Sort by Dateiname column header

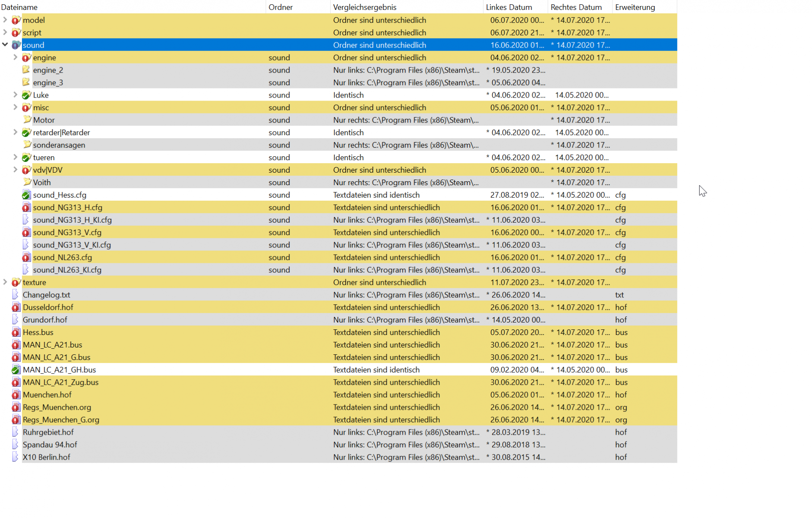pos(19,7)
